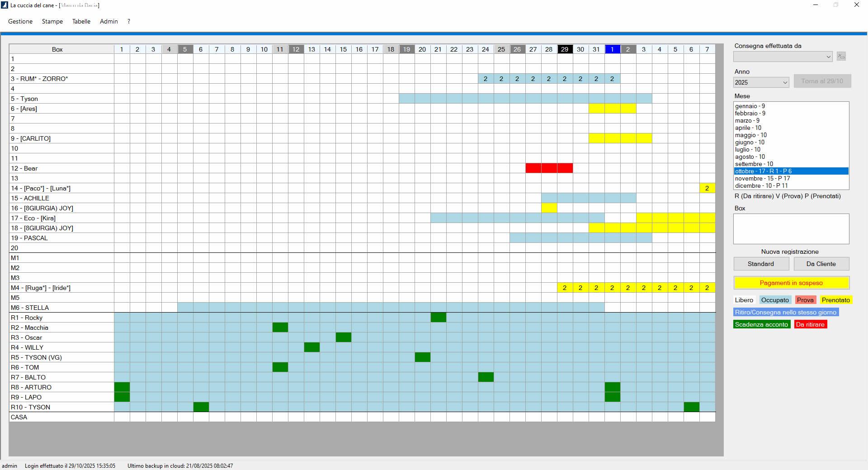Click the 'Prenotato' yellow legend swatch
This screenshot has width=868, height=470.
[x=835, y=300]
